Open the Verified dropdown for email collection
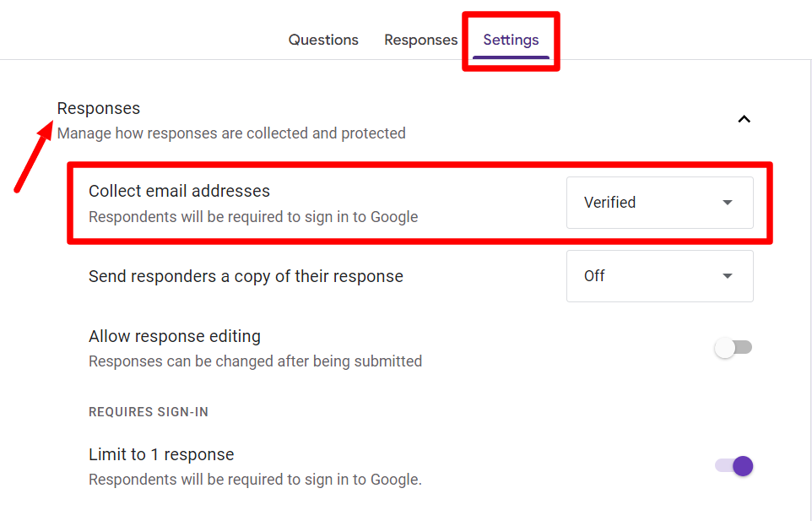Viewport: 812px width, 521px height. pos(658,203)
